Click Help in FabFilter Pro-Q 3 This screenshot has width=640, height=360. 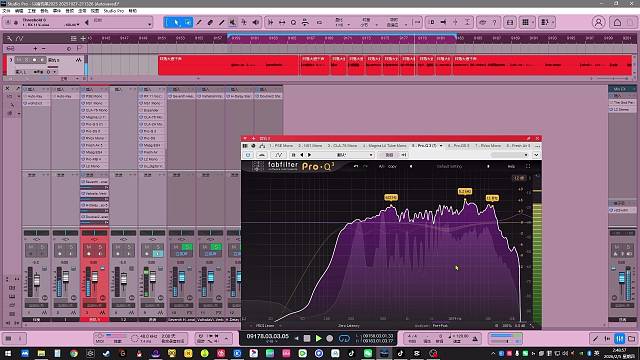point(511,166)
